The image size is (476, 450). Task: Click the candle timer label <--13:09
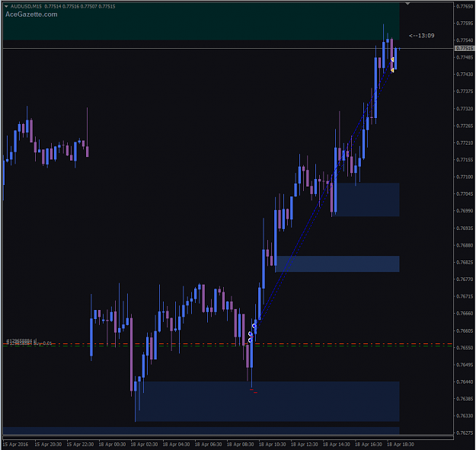pyautogui.click(x=422, y=36)
